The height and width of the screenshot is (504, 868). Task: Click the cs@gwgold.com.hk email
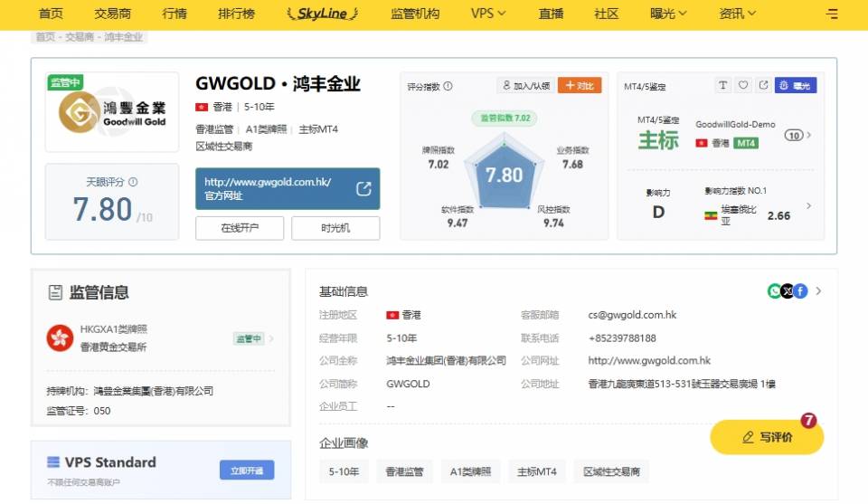pos(632,315)
